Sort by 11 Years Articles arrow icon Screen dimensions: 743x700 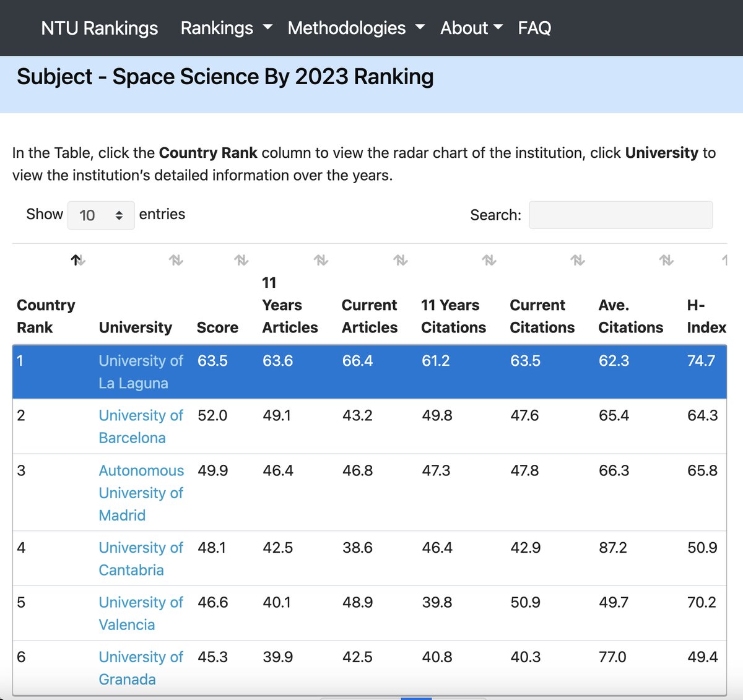[x=321, y=261]
